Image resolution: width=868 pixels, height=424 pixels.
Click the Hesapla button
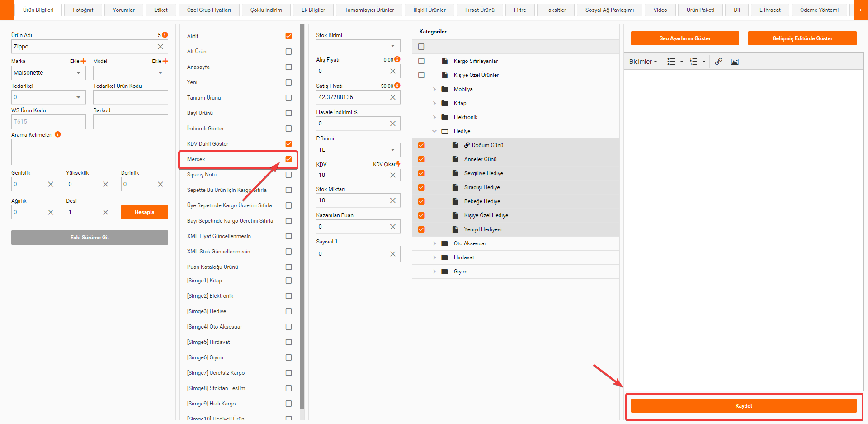pyautogui.click(x=145, y=212)
